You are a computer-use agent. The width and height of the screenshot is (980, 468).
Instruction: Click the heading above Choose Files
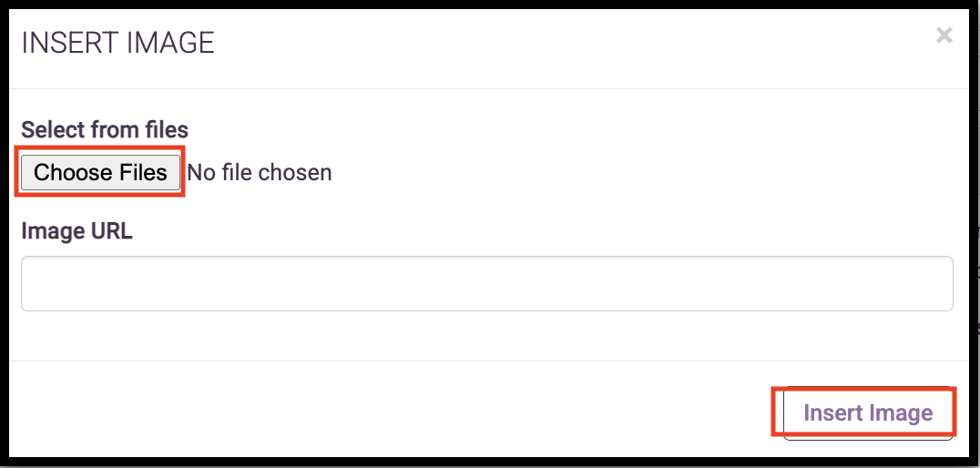pos(104,130)
